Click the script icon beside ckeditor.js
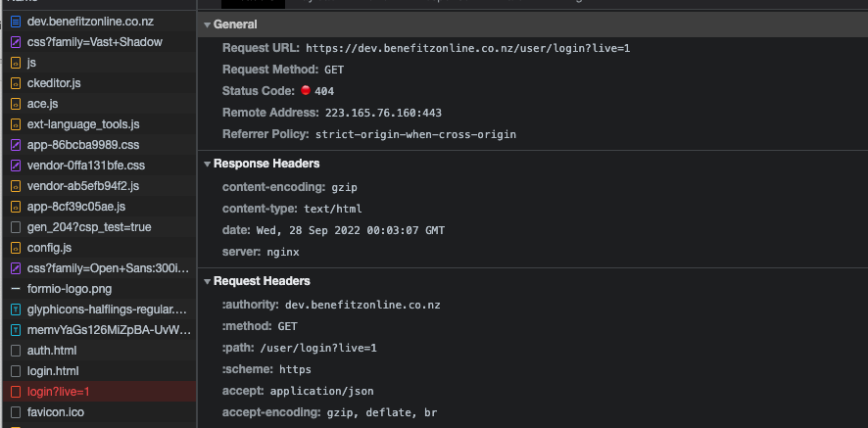 tap(16, 83)
